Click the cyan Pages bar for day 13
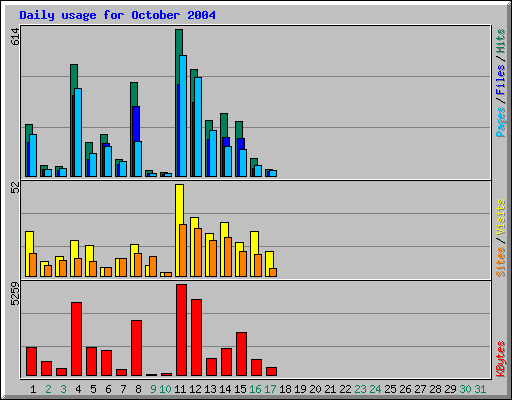Screen dimensions: 512x400 [x=213, y=153]
